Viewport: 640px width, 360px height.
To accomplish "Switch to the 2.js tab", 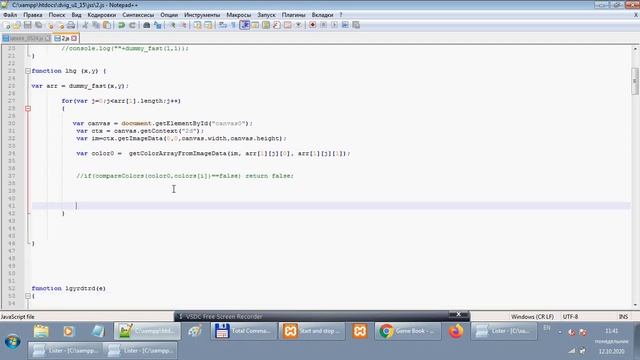I will click(65, 38).
